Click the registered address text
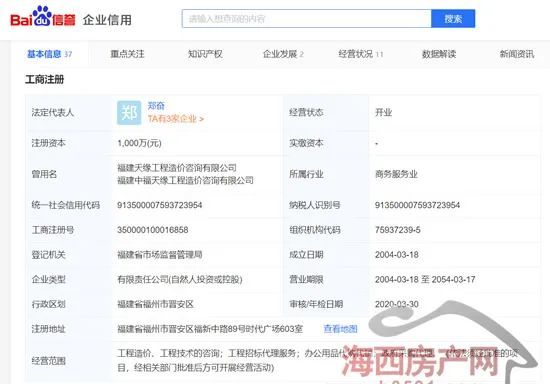The image size is (550, 384). [210, 329]
